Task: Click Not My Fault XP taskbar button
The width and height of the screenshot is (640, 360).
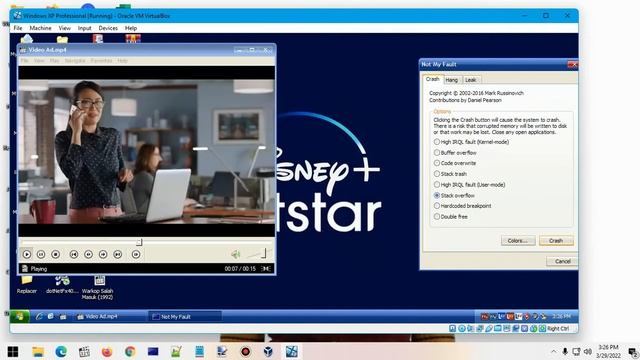Action: click(185, 316)
